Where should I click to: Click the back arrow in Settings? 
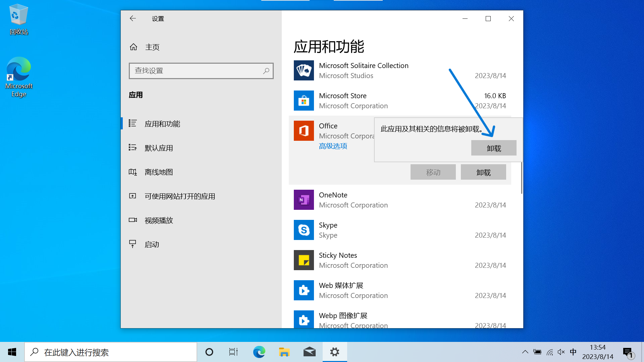[x=133, y=18]
